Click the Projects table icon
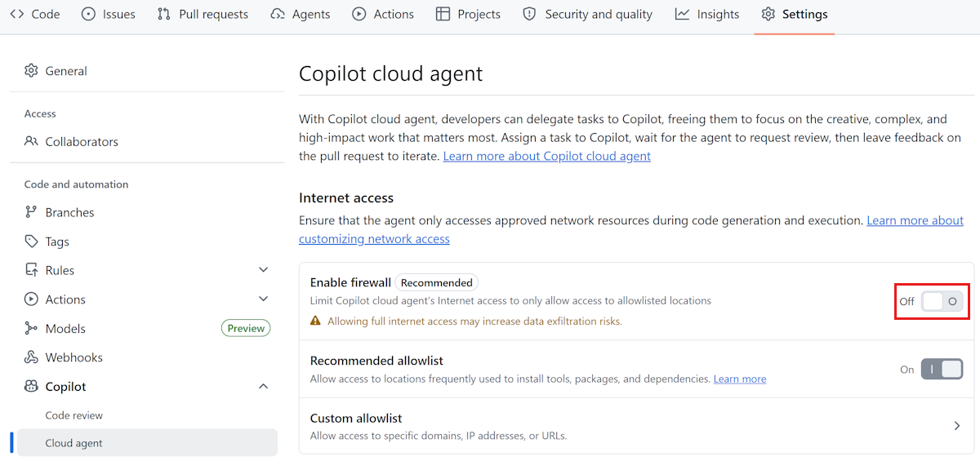Viewport: 980px width, 461px height. pos(443,14)
